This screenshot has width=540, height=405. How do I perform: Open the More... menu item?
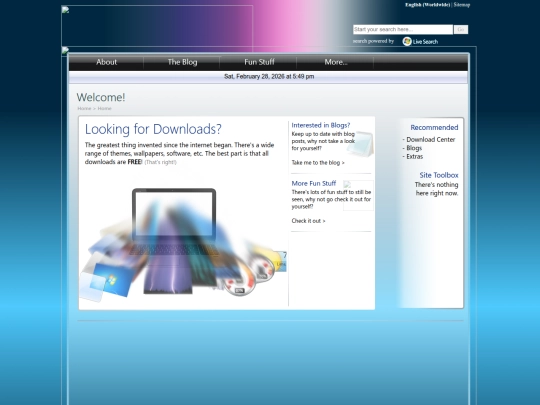coord(336,62)
